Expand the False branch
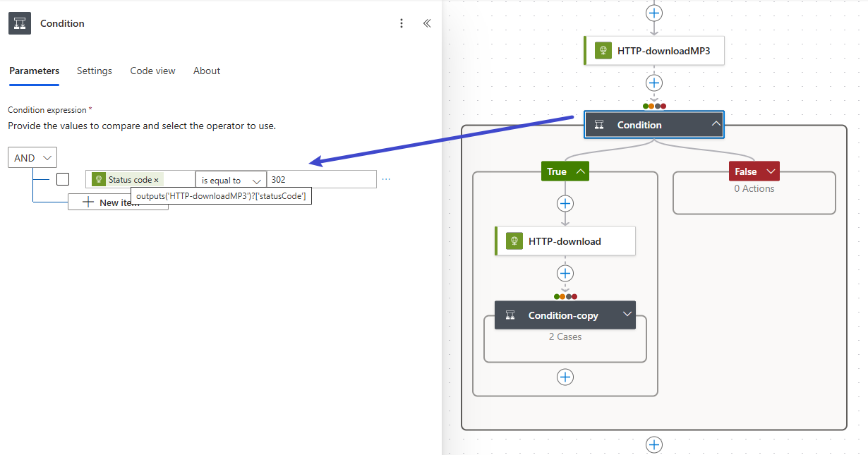Image resolution: width=868 pixels, height=455 pixels. point(770,171)
